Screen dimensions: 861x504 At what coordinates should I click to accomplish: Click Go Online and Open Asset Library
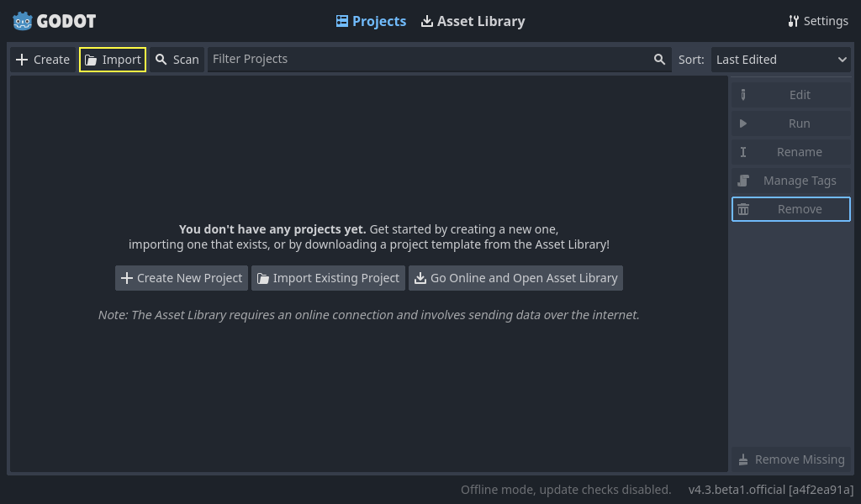pos(515,278)
